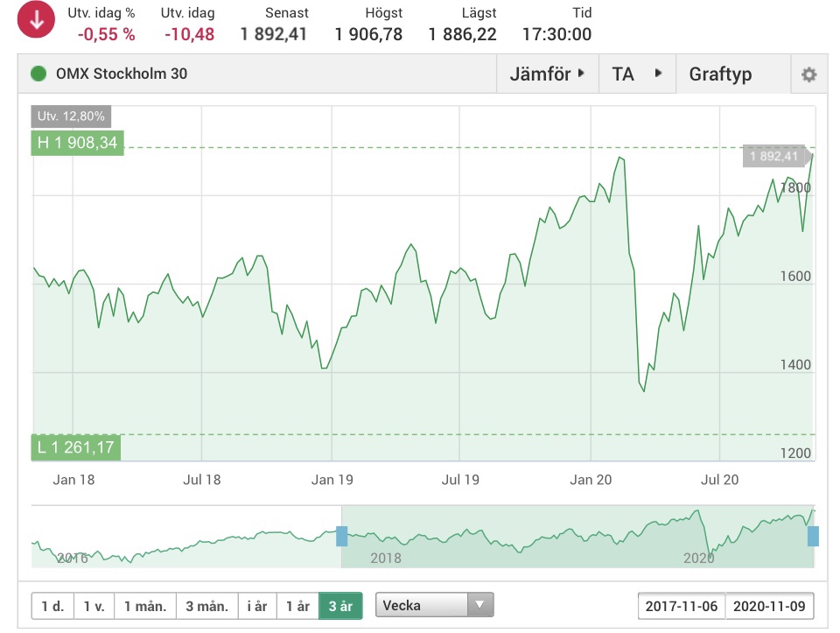The image size is (840, 633).
Task: Open chart settings gear icon
Action: click(808, 74)
